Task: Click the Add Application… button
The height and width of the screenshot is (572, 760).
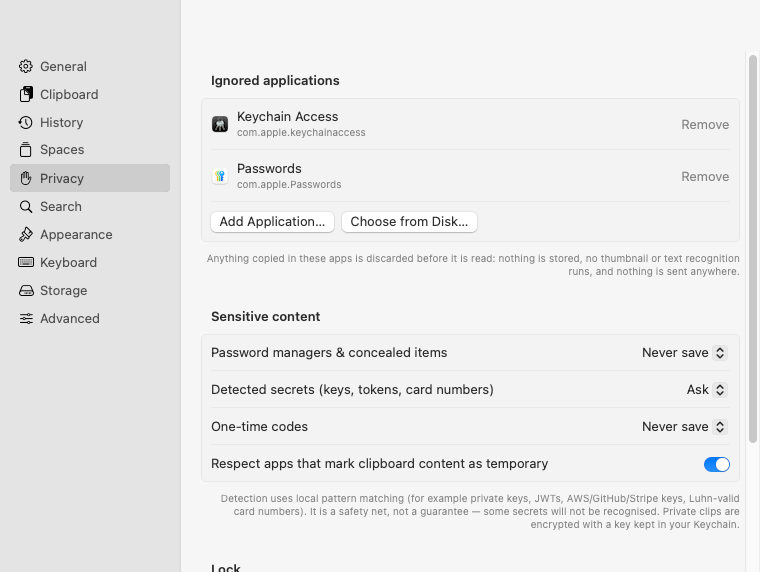Action: pos(272,222)
